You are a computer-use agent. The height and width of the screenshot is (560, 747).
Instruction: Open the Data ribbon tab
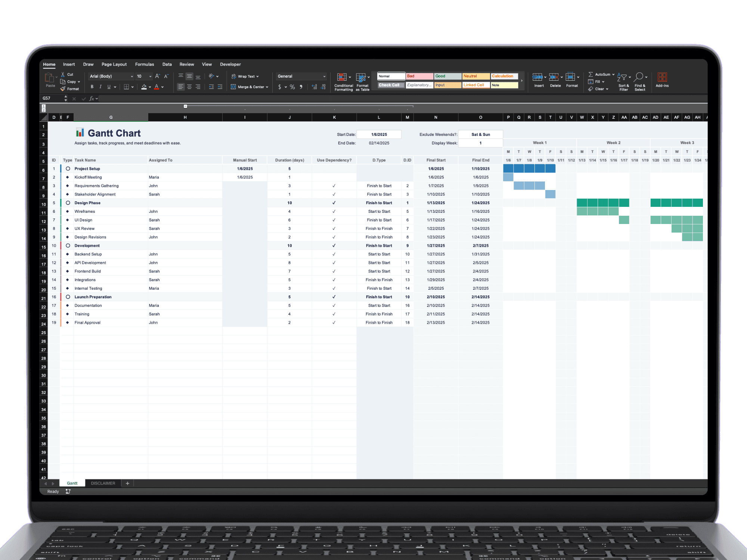(x=167, y=64)
